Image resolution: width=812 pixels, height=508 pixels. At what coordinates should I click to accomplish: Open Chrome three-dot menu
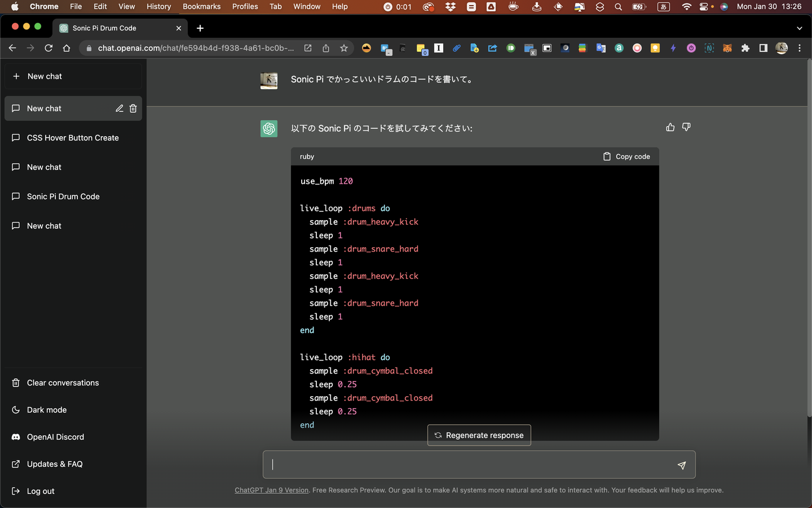click(800, 49)
